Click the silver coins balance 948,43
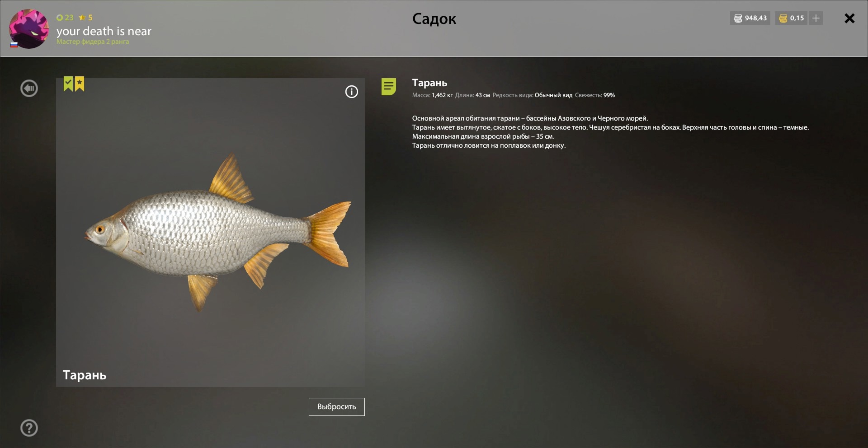This screenshot has width=868, height=448. pos(750,18)
